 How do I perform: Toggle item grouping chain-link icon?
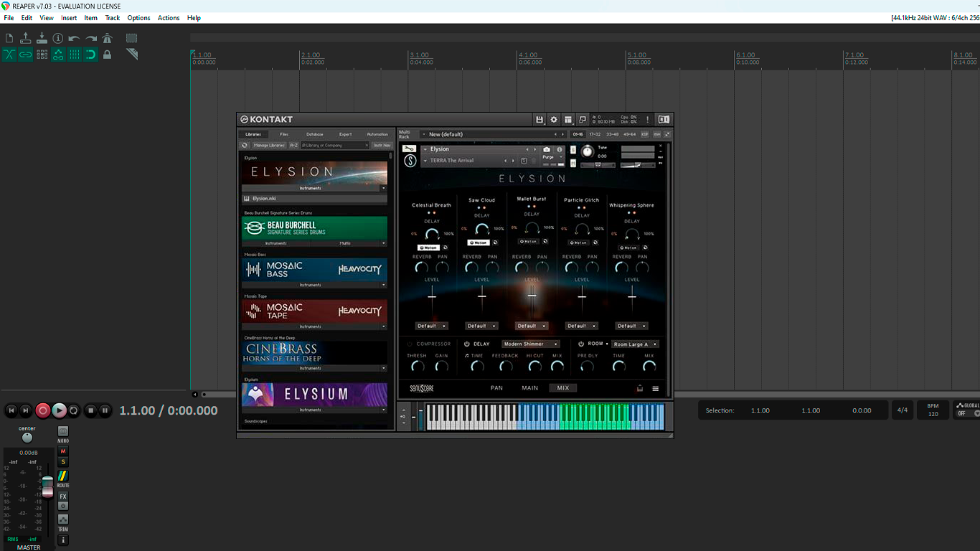coord(26,55)
